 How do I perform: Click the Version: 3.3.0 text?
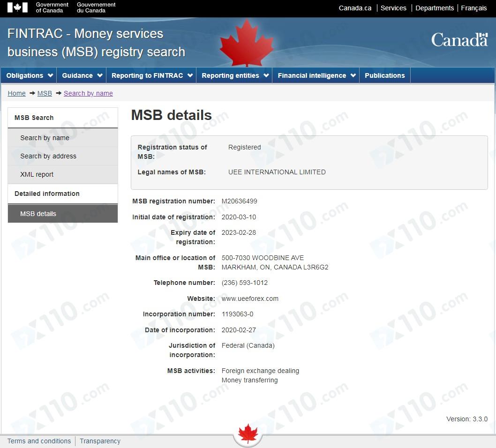pos(467,419)
